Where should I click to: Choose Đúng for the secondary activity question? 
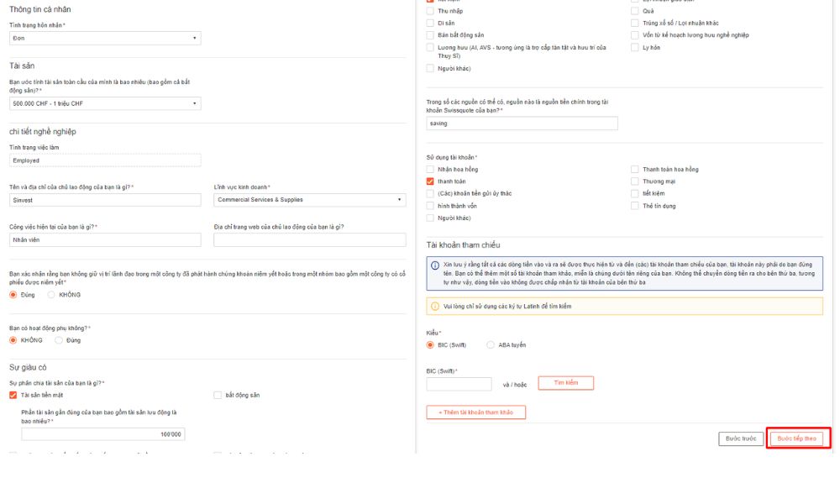(x=59, y=340)
